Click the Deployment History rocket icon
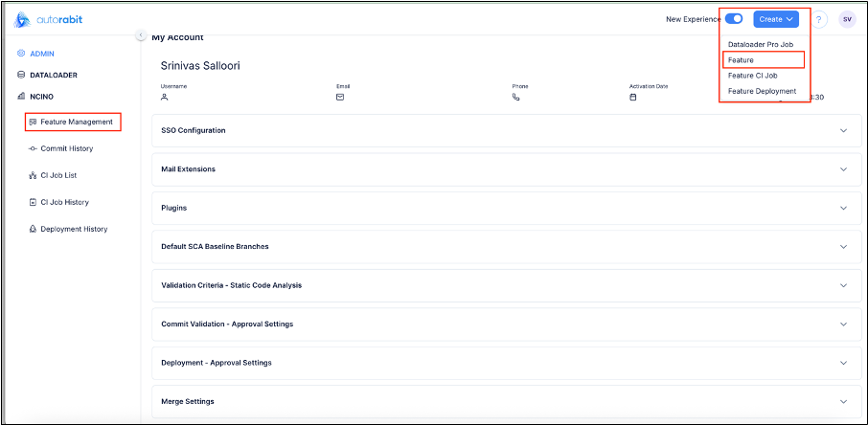 point(33,229)
